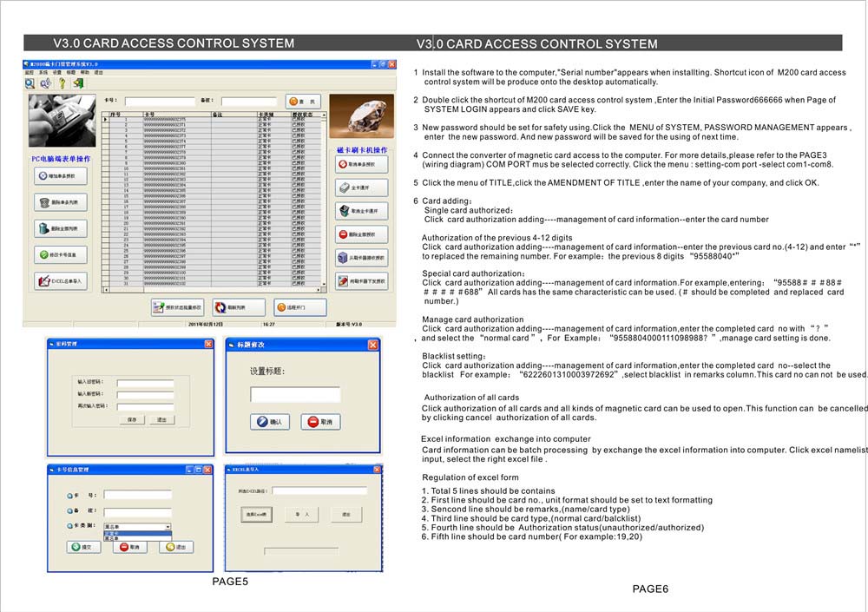868x612 pixels.
Task: Click the confirm new password input field
Action: pos(145,407)
